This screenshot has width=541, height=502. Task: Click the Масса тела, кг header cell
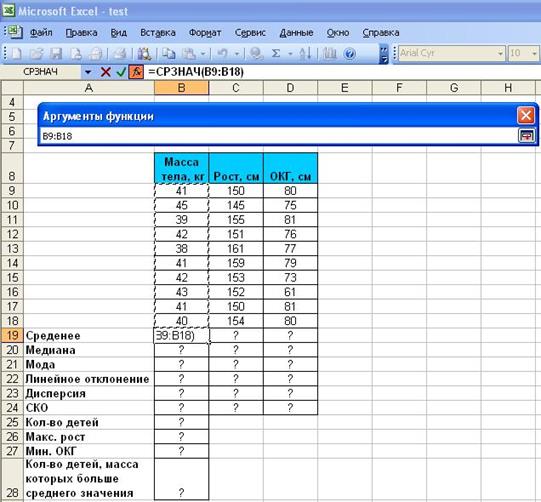[x=181, y=168]
